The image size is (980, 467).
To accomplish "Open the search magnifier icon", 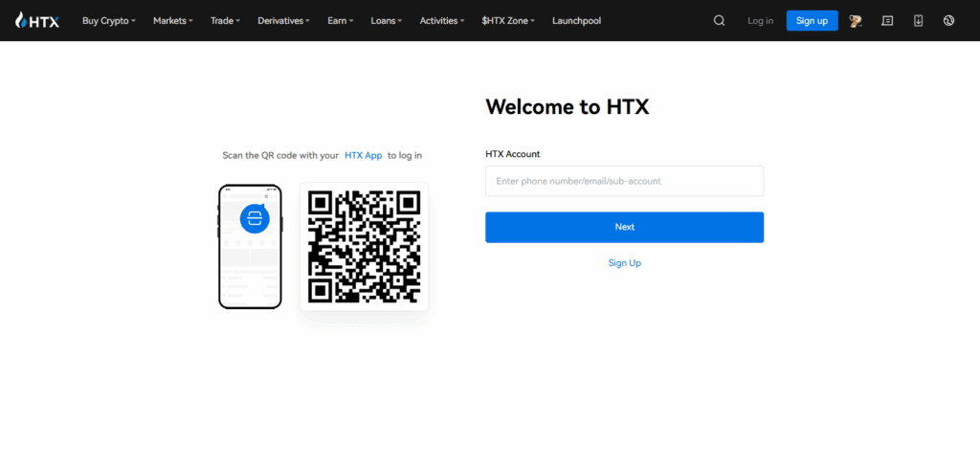I will point(719,20).
